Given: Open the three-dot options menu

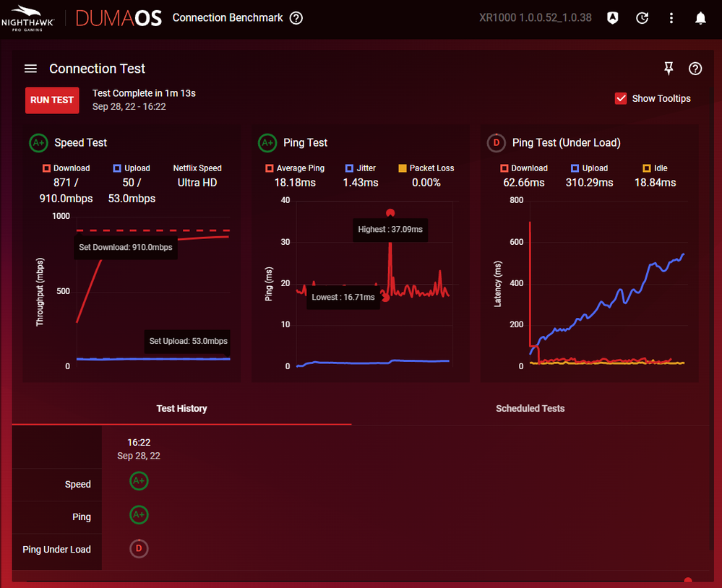Looking at the screenshot, I should pyautogui.click(x=671, y=18).
